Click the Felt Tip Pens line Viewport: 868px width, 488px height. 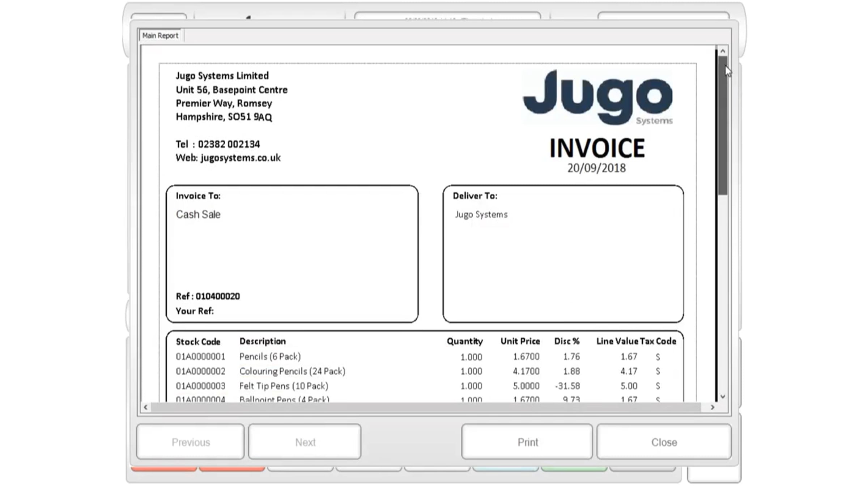[x=284, y=386]
